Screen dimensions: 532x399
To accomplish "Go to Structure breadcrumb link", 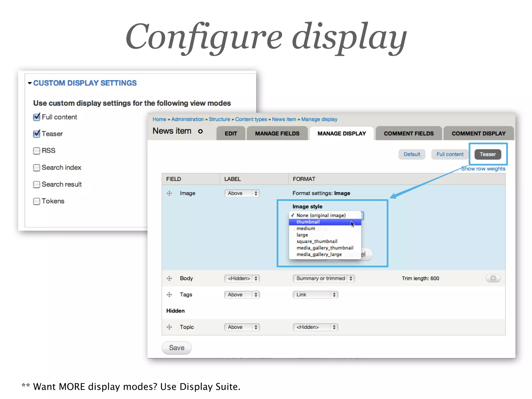I will tap(219, 119).
